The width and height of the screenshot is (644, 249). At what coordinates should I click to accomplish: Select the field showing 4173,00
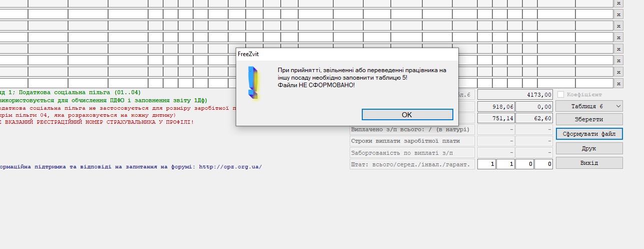515,94
